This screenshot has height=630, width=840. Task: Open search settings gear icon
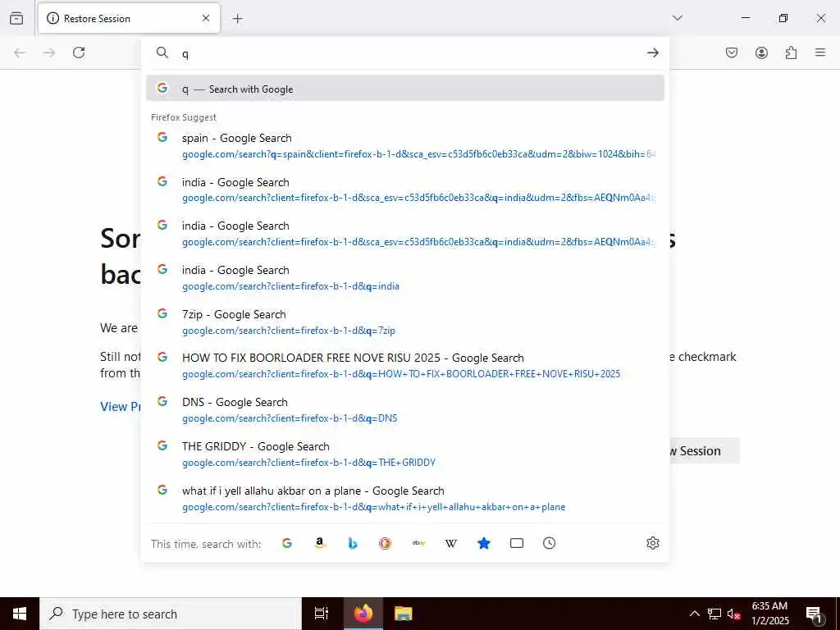click(x=652, y=543)
